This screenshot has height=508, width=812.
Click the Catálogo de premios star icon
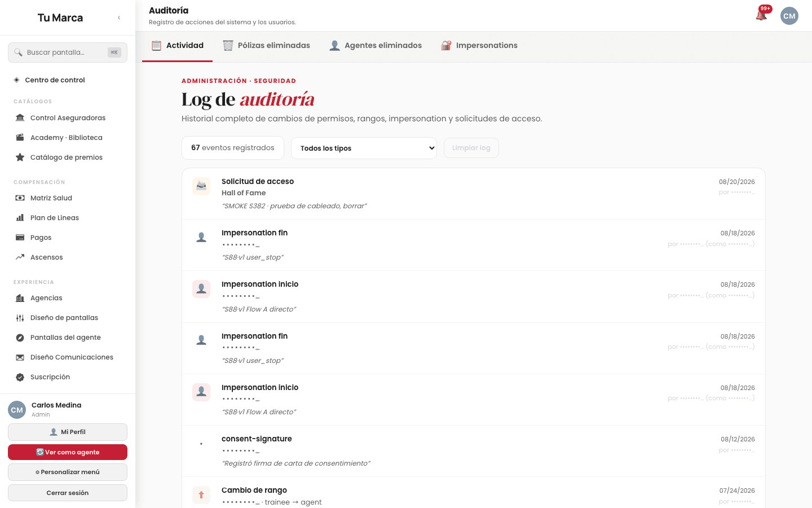20,157
